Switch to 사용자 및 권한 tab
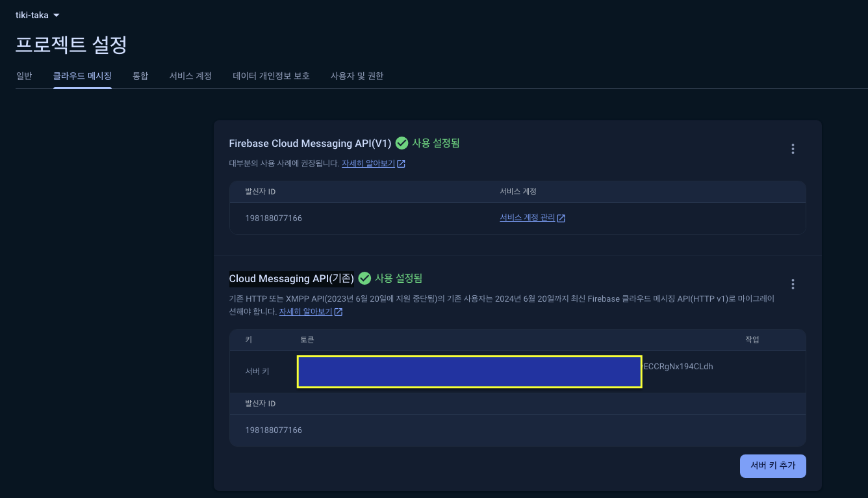The height and width of the screenshot is (498, 868). tap(357, 76)
